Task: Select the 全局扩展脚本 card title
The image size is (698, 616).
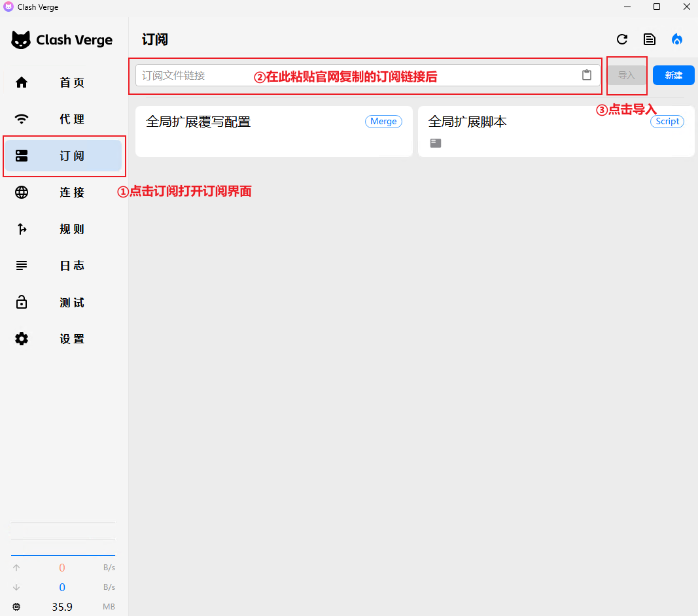Action: pyautogui.click(x=468, y=122)
